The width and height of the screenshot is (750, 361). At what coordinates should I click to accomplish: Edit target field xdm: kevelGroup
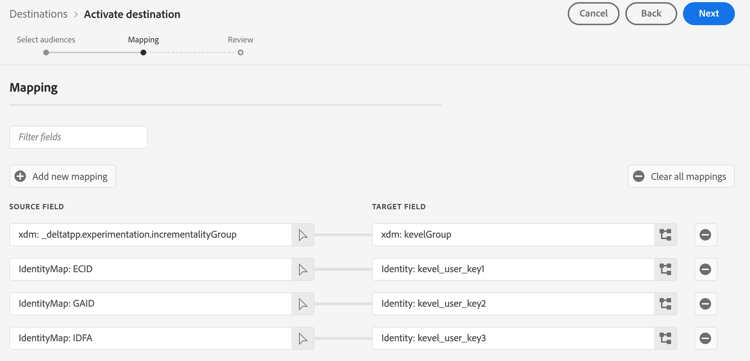tap(513, 235)
